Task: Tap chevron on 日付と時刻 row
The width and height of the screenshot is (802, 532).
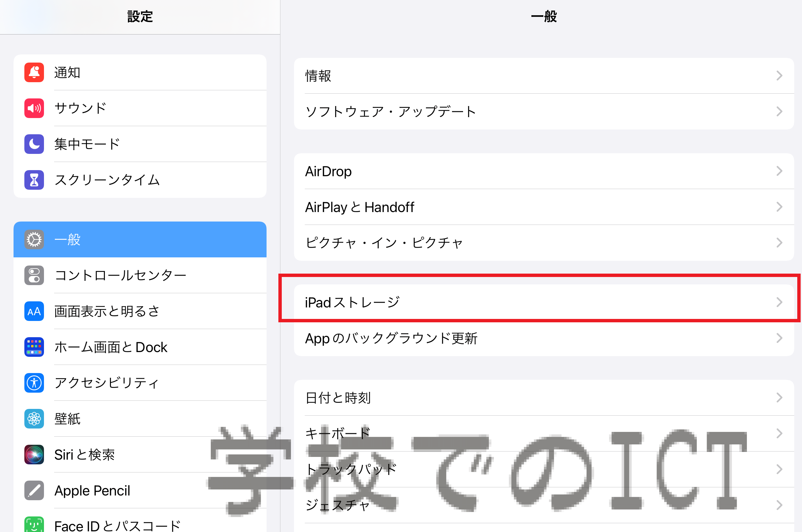Action: click(779, 398)
